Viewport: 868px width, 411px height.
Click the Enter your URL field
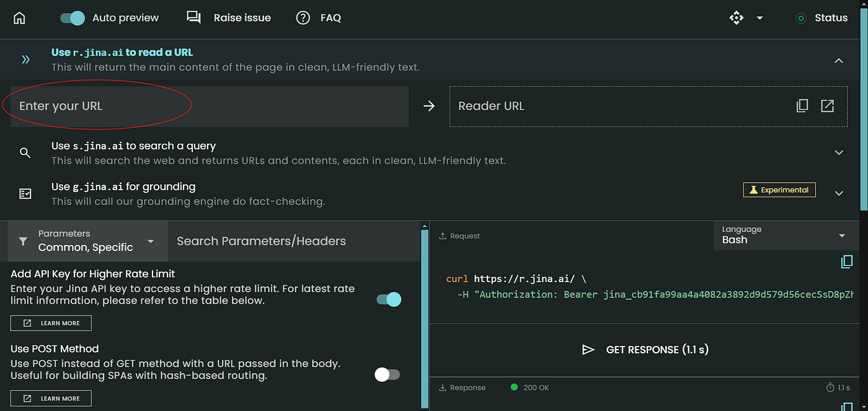pos(210,107)
